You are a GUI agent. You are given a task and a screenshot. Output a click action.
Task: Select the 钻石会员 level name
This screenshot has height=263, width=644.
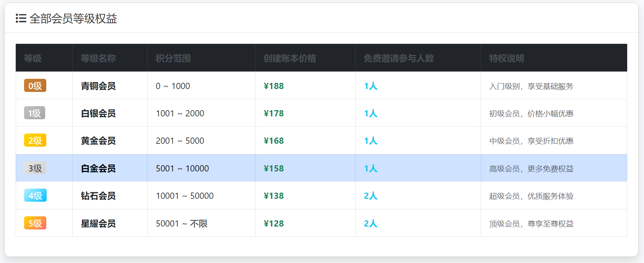(x=98, y=196)
